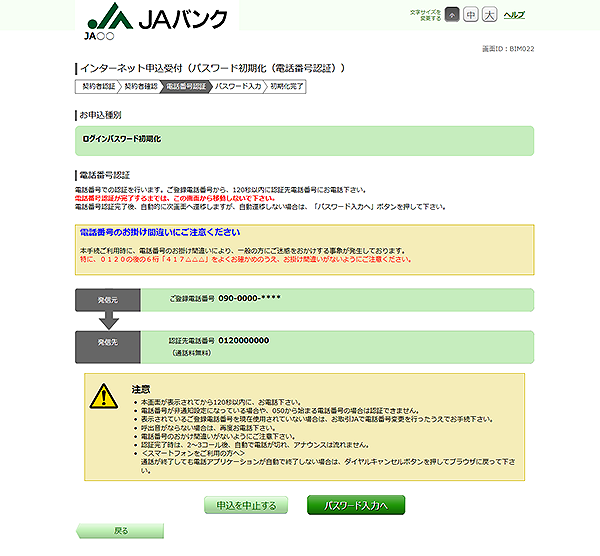Click the 発信先 label box

coord(108,347)
